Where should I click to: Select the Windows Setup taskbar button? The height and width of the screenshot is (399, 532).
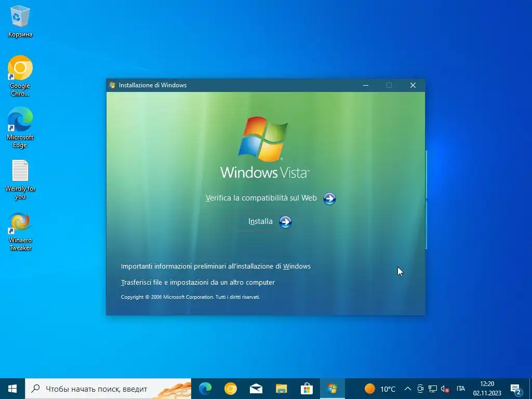tap(332, 389)
